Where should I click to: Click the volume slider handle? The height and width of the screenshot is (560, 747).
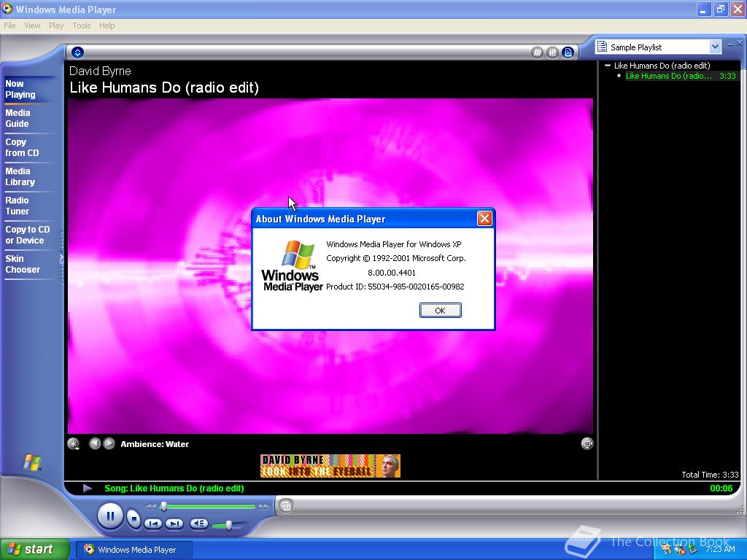(x=228, y=525)
